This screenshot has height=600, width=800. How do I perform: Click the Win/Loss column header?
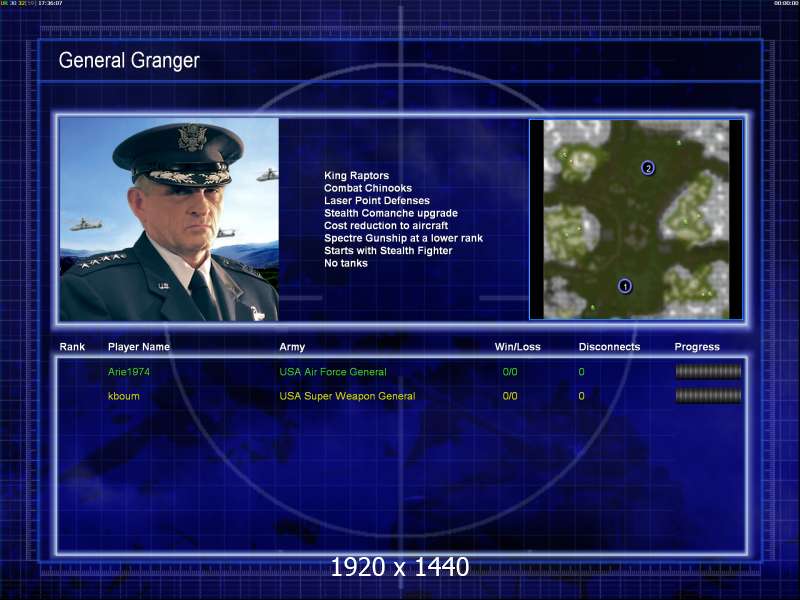point(517,347)
